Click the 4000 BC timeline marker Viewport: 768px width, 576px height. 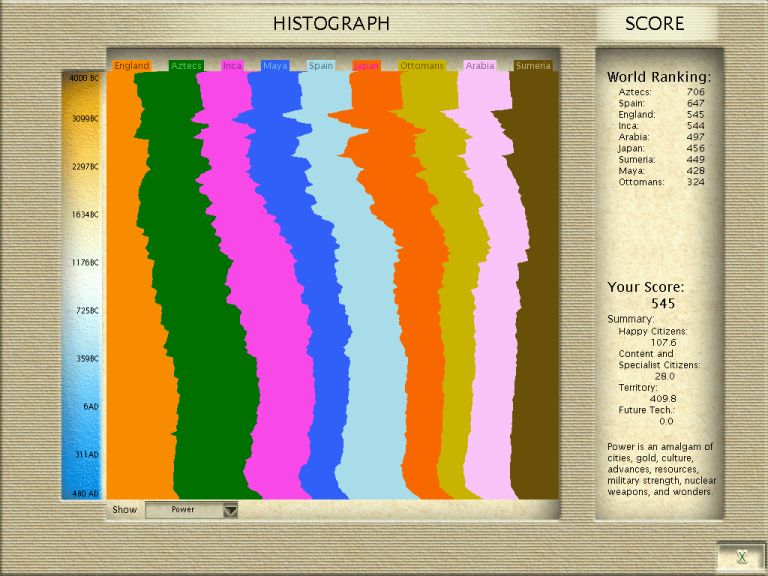pyautogui.click(x=83, y=77)
